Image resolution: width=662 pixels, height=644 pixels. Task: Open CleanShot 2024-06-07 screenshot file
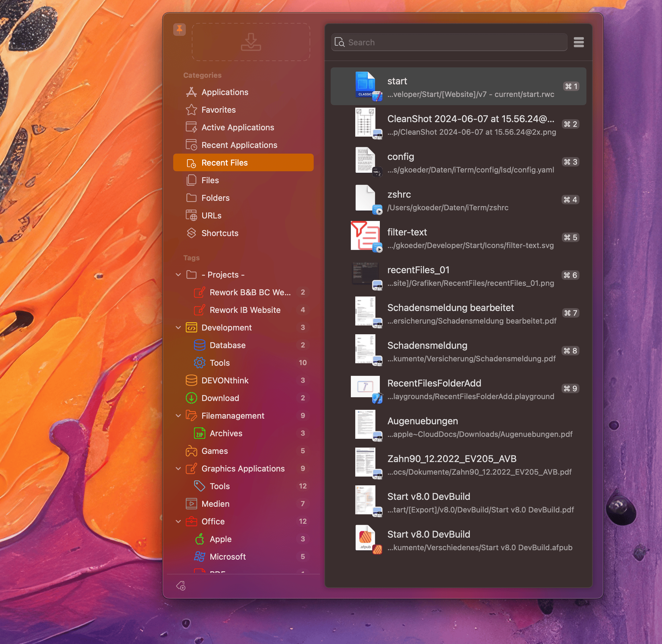click(x=458, y=124)
